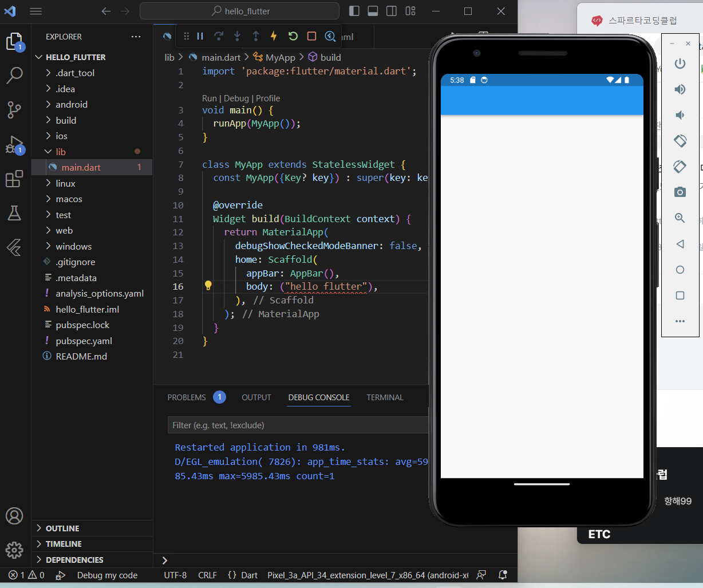Open the Run and Debug view
703x588 pixels.
(x=14, y=145)
